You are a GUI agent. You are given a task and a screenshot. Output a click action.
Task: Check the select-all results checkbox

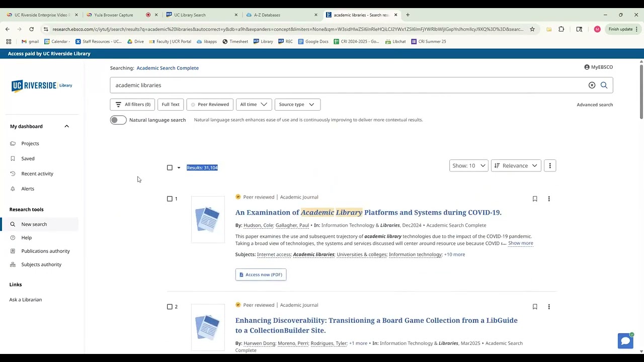(170, 168)
